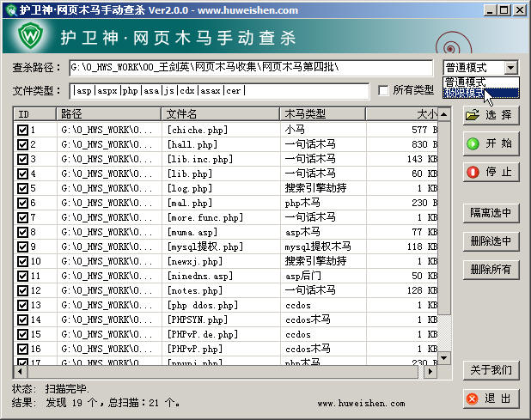Click the arrow of the 普通模式 mode dropdown
The image size is (531, 420).
click(511, 67)
